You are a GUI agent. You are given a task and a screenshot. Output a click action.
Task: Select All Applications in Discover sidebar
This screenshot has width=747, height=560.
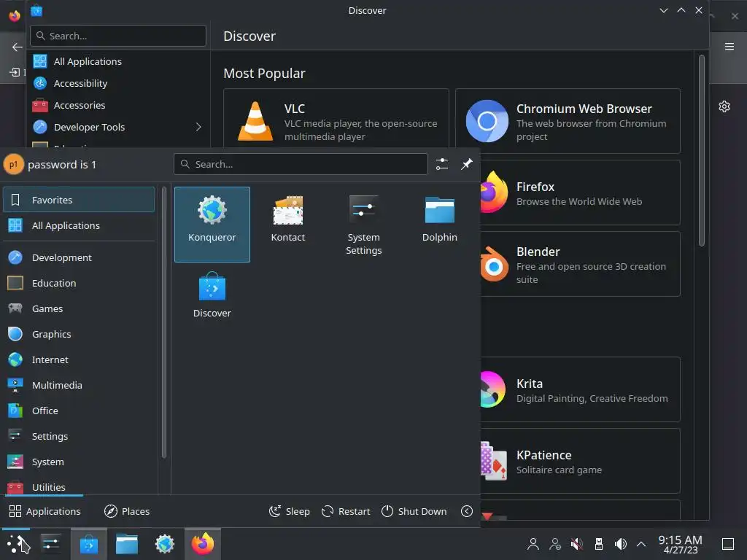(118, 61)
